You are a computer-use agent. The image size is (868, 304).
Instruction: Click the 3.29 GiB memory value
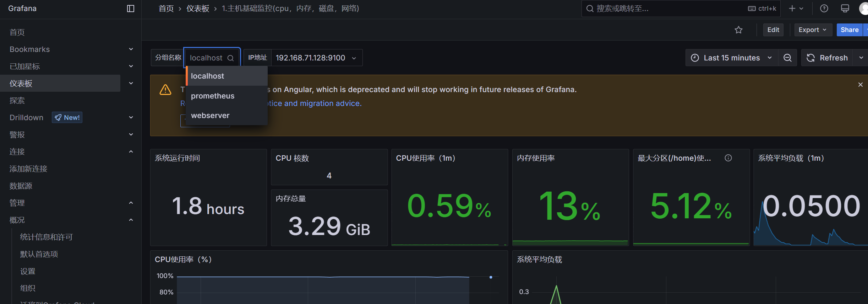(329, 226)
